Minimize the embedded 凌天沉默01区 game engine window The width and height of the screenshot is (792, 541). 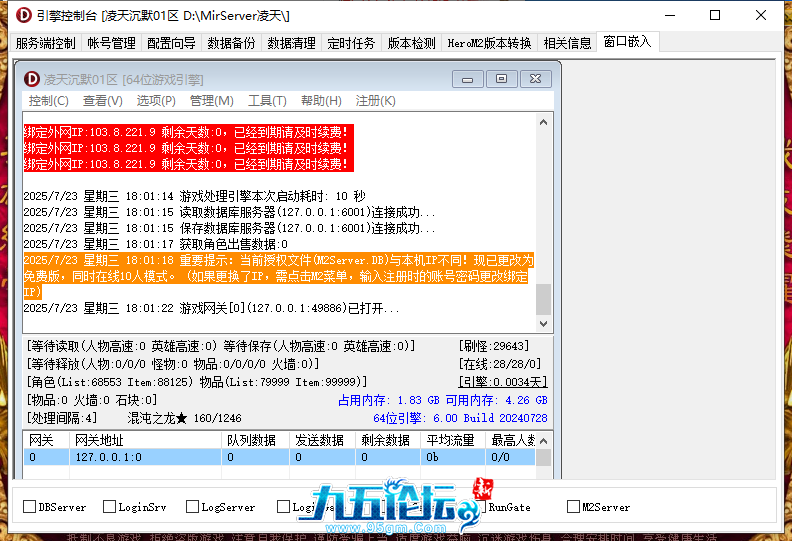tap(467, 79)
